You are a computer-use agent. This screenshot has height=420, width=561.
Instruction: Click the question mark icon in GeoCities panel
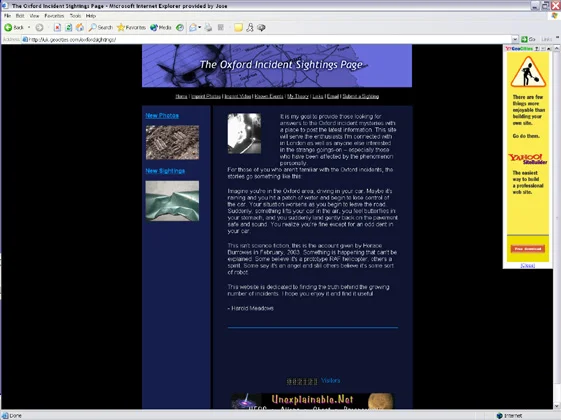(x=537, y=49)
